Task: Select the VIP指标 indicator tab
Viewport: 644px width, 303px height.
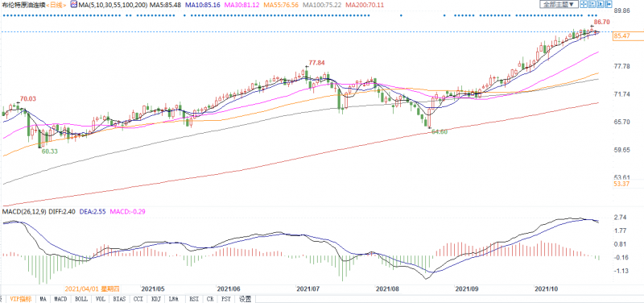Action: (x=21, y=299)
